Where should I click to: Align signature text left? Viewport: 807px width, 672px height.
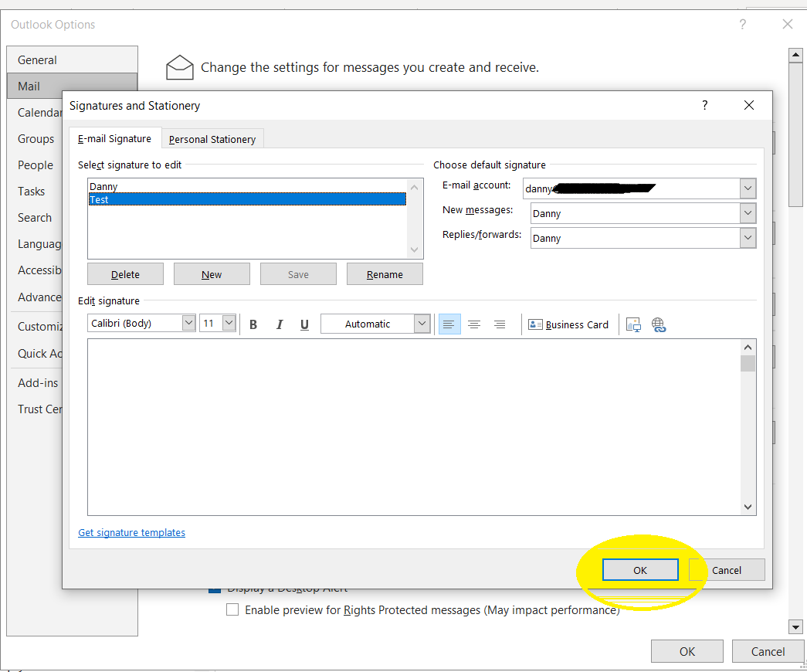tap(449, 324)
